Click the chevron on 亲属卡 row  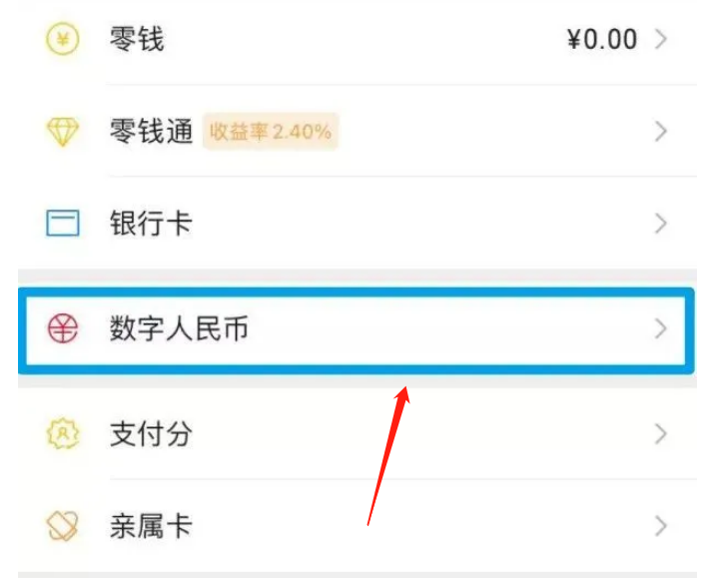(x=660, y=525)
